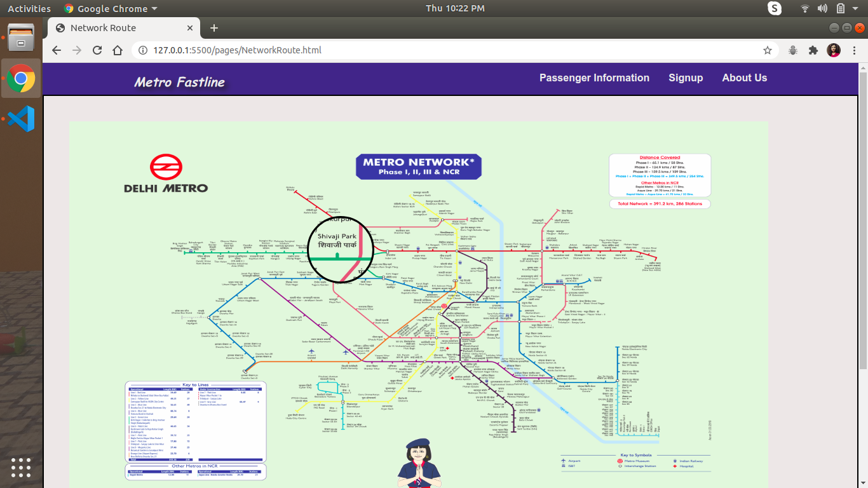
Task: Open the Metro Fastline home logo
Action: pyautogui.click(x=177, y=81)
